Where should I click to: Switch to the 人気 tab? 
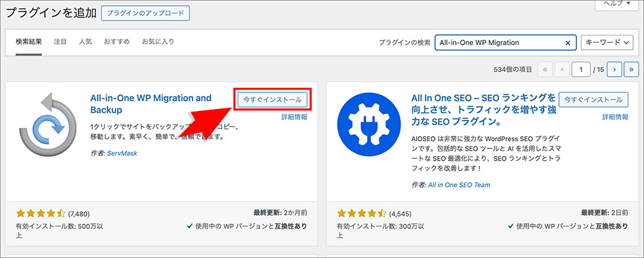click(86, 41)
